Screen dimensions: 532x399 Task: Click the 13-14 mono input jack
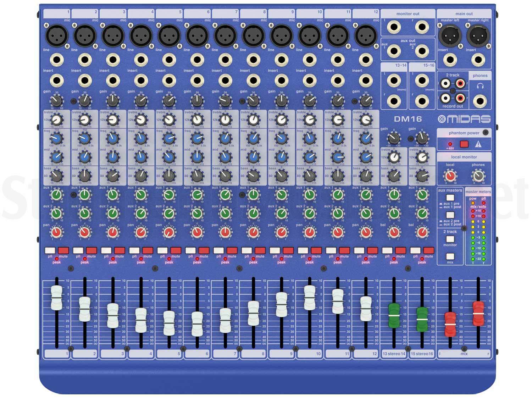395,79
